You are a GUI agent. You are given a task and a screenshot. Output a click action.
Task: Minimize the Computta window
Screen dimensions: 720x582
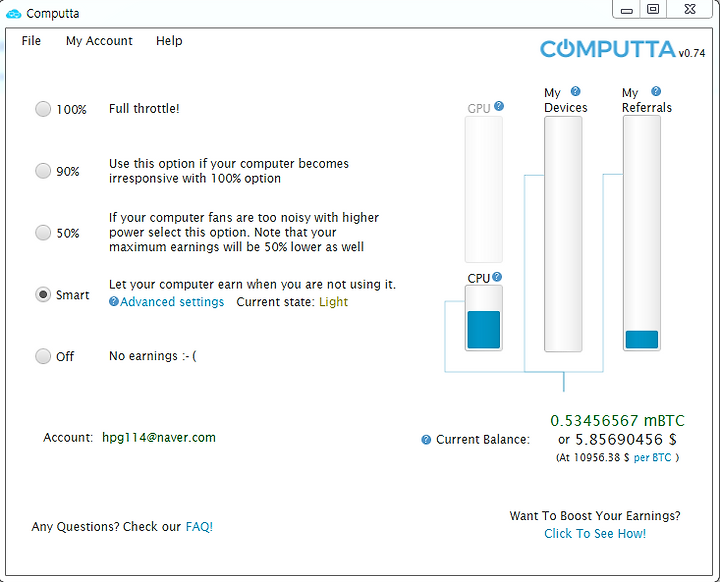(x=627, y=10)
